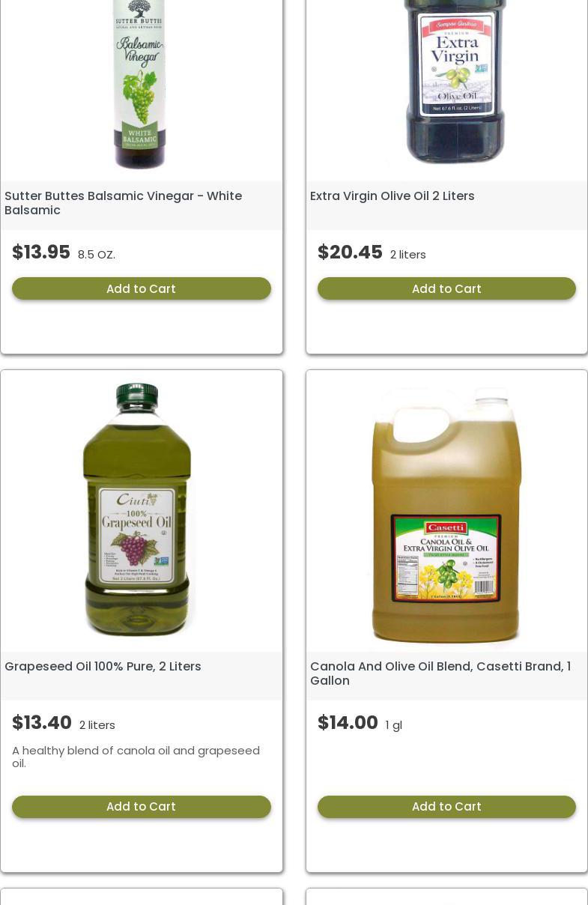Click the $14.00 canola blend price

(x=348, y=723)
